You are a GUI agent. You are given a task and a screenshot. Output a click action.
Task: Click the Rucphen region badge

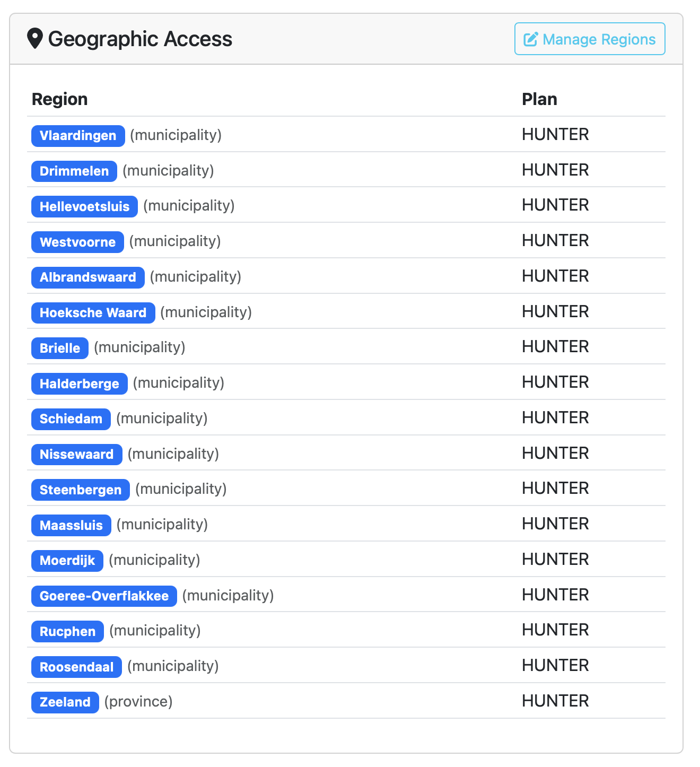67,632
